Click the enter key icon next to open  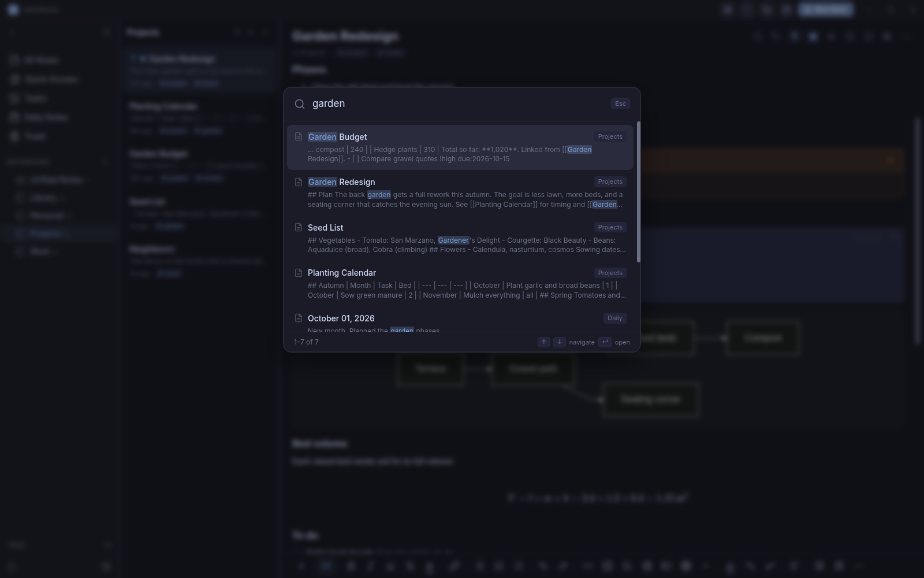[605, 342]
